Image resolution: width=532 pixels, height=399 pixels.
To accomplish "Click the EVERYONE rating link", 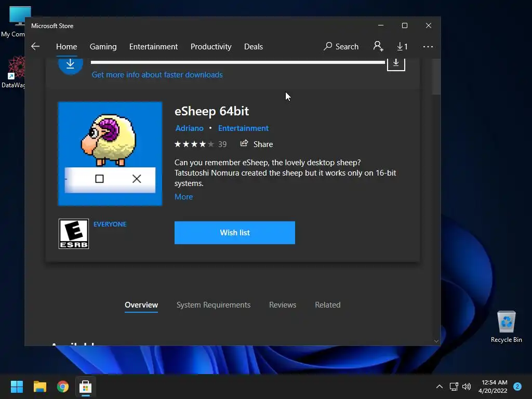I will coord(110,224).
